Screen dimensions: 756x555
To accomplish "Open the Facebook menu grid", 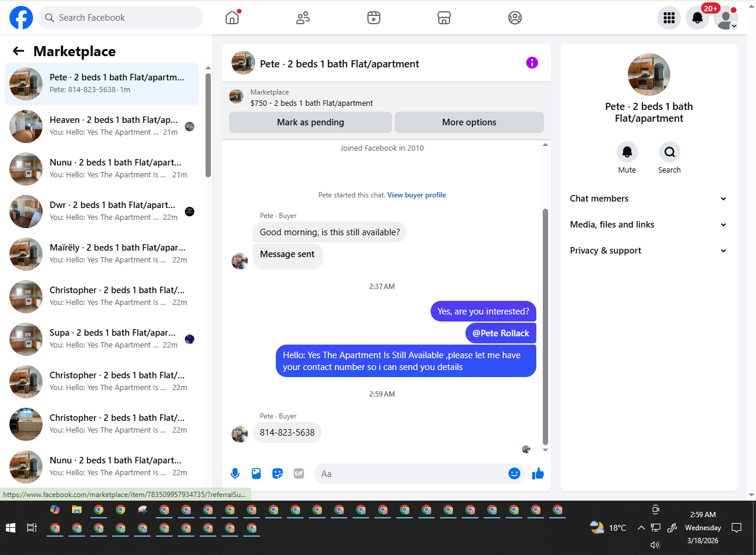I will (x=669, y=18).
